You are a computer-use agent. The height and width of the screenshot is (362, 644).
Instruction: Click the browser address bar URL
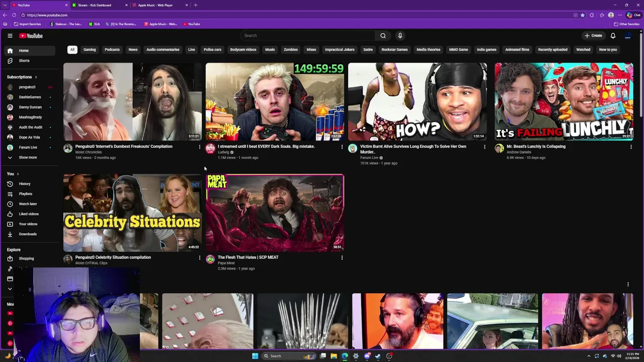point(47,15)
